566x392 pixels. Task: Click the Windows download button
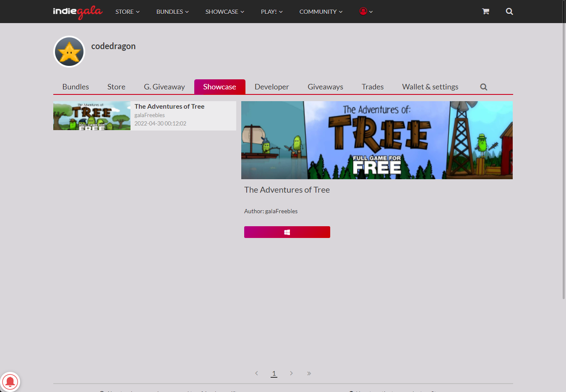(287, 232)
